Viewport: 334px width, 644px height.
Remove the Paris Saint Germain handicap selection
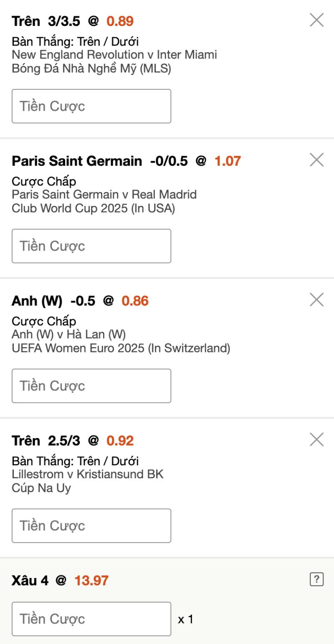pyautogui.click(x=316, y=160)
